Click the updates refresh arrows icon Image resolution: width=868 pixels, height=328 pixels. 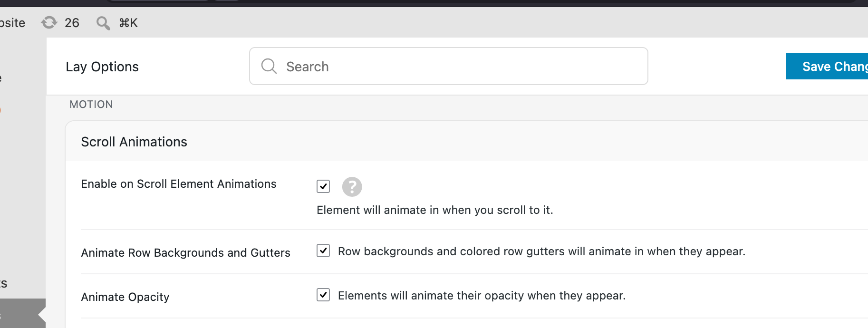point(49,22)
